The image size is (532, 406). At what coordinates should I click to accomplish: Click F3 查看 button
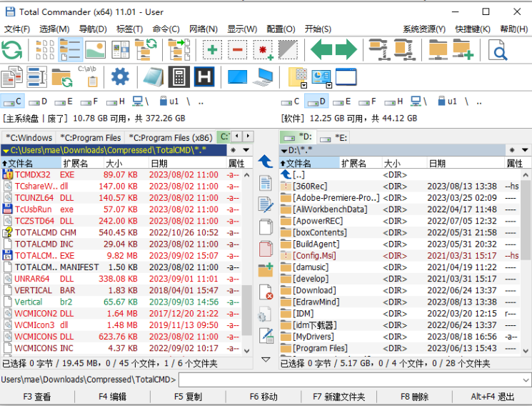37,397
